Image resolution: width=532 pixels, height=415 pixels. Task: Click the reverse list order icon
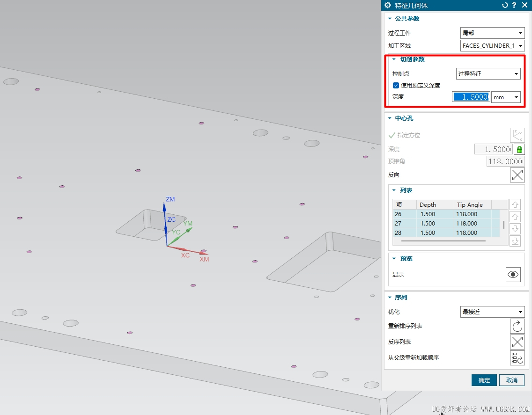tap(517, 342)
